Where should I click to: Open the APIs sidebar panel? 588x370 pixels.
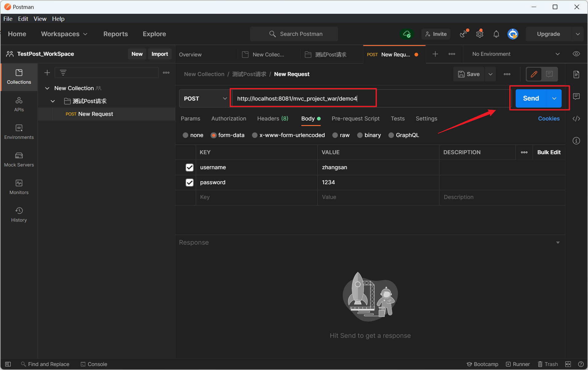point(19,105)
